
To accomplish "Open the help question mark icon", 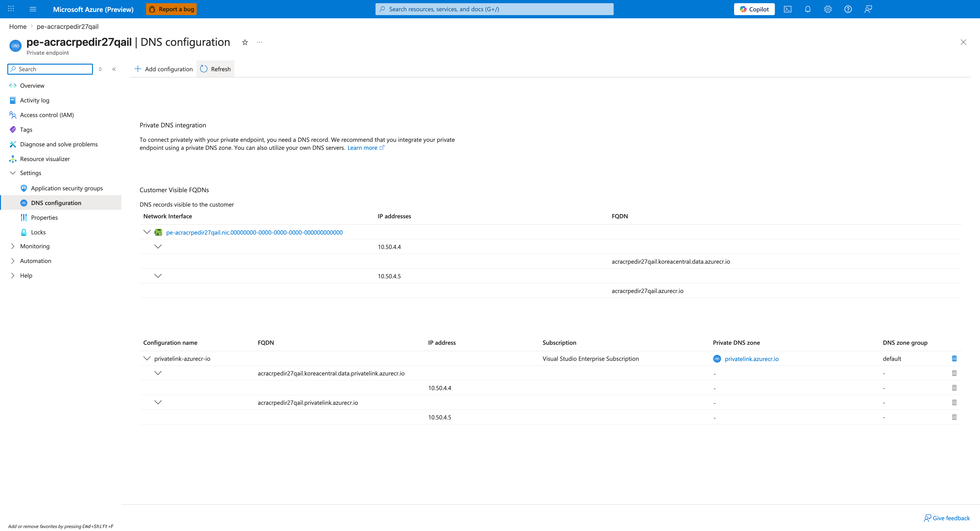I will [848, 9].
